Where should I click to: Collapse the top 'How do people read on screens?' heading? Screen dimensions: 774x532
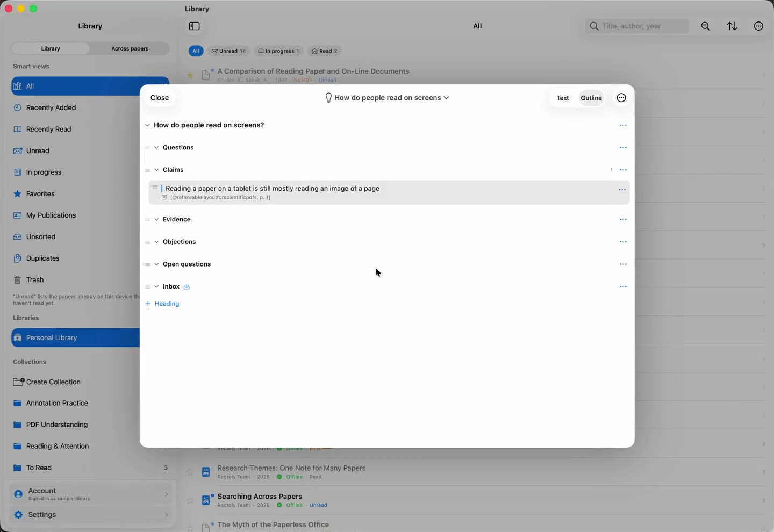pos(147,125)
